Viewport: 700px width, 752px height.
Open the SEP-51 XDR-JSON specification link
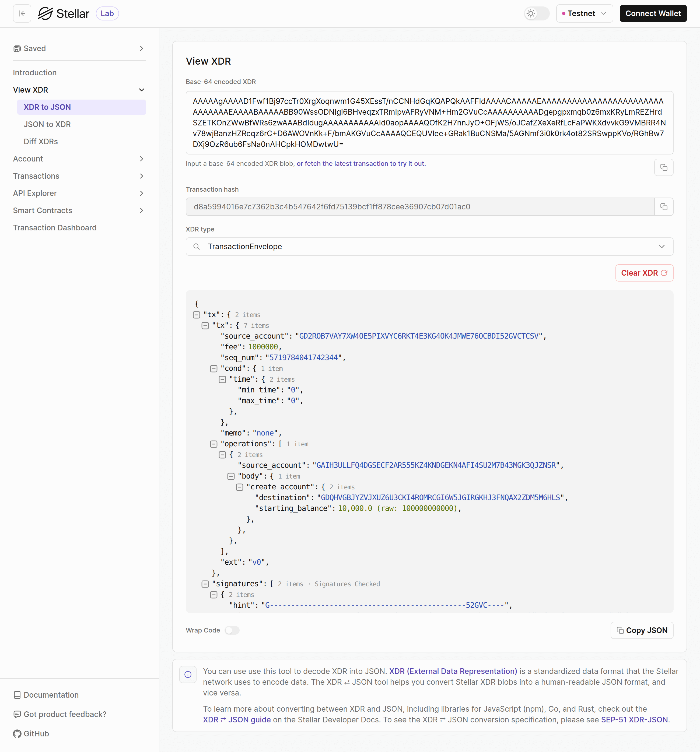pos(634,720)
